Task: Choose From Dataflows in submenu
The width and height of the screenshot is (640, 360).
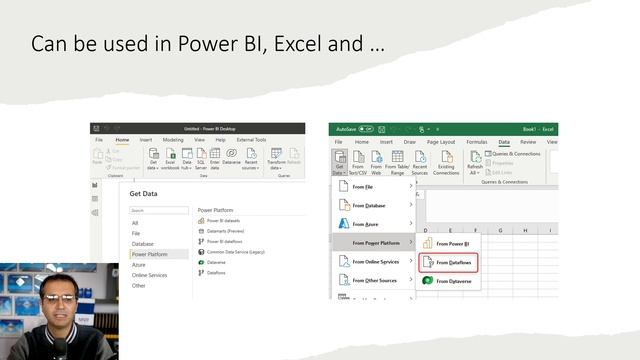Action: tap(448, 262)
